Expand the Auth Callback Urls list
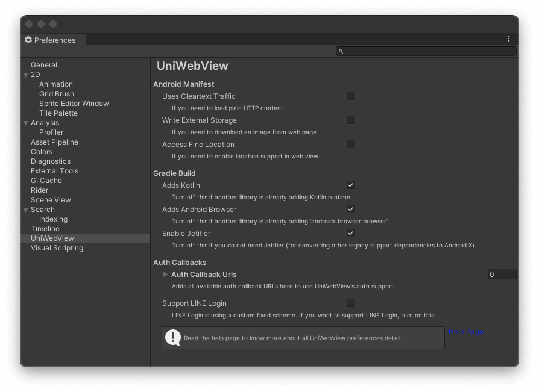The height and width of the screenshot is (392, 539). click(x=165, y=274)
